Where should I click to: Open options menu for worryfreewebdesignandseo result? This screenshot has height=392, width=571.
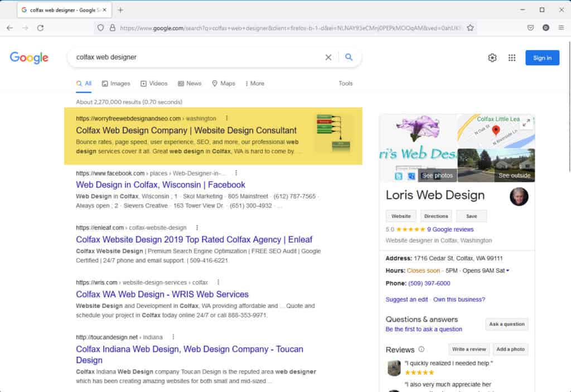[x=226, y=118]
